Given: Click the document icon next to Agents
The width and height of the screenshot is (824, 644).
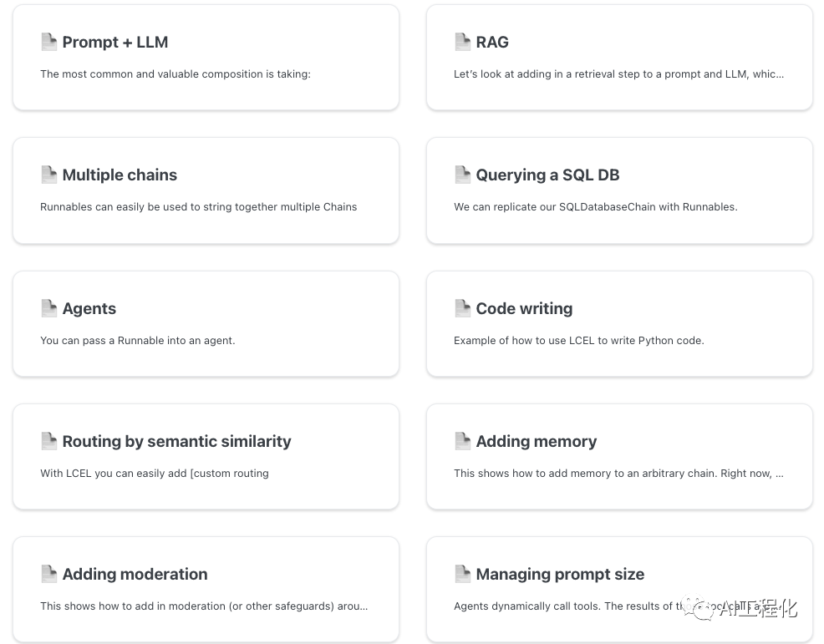Looking at the screenshot, I should tap(48, 308).
